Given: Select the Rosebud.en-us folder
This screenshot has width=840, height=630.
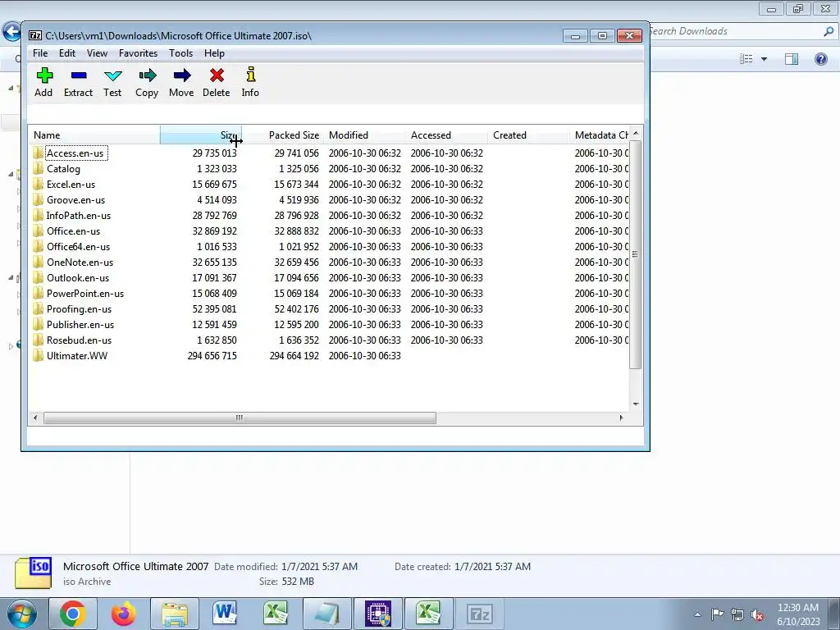Looking at the screenshot, I should pyautogui.click(x=79, y=340).
